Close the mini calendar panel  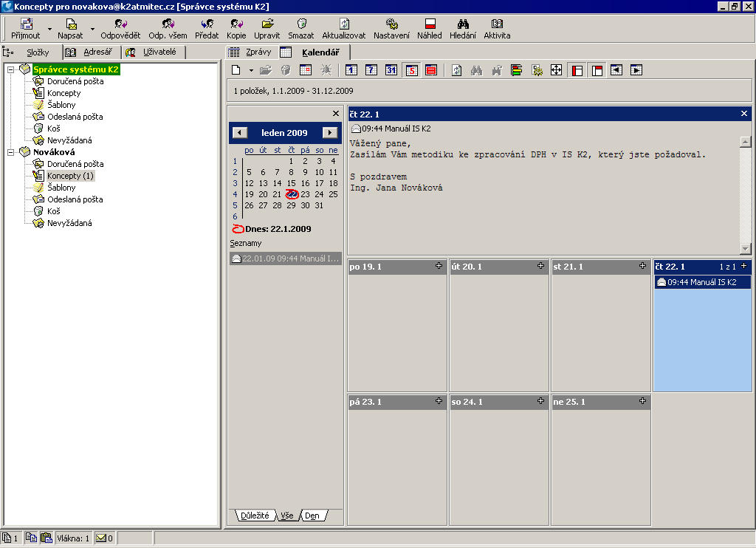pos(336,113)
